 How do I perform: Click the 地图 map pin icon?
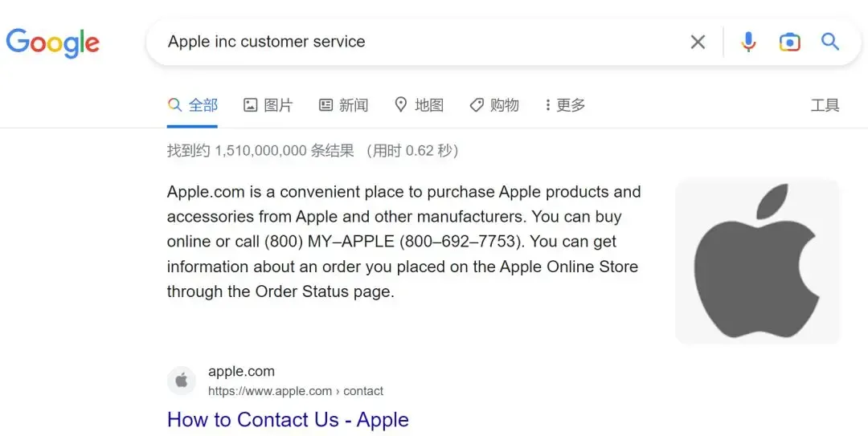click(401, 104)
